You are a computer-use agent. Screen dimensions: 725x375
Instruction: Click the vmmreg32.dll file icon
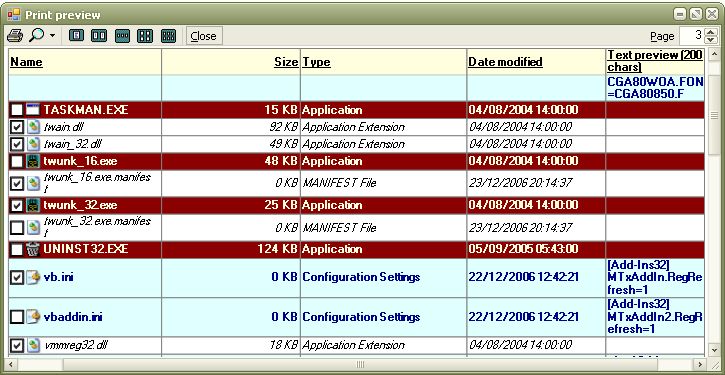33,345
